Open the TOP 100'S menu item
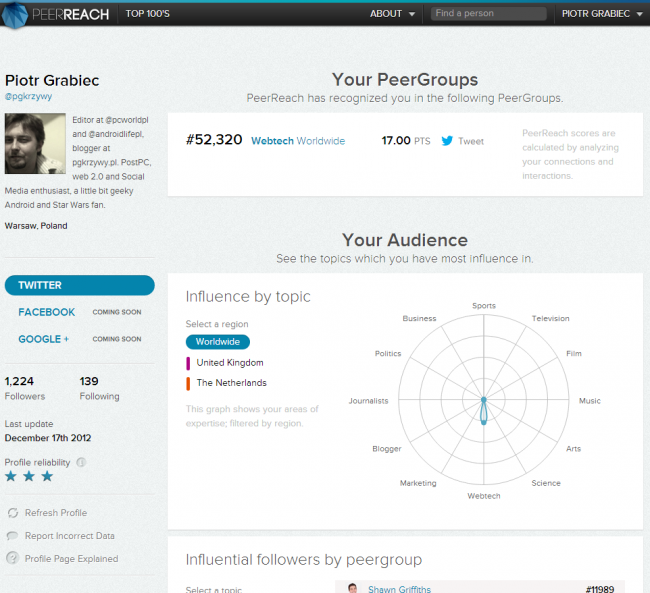Viewport: 650px width, 593px height. click(148, 14)
